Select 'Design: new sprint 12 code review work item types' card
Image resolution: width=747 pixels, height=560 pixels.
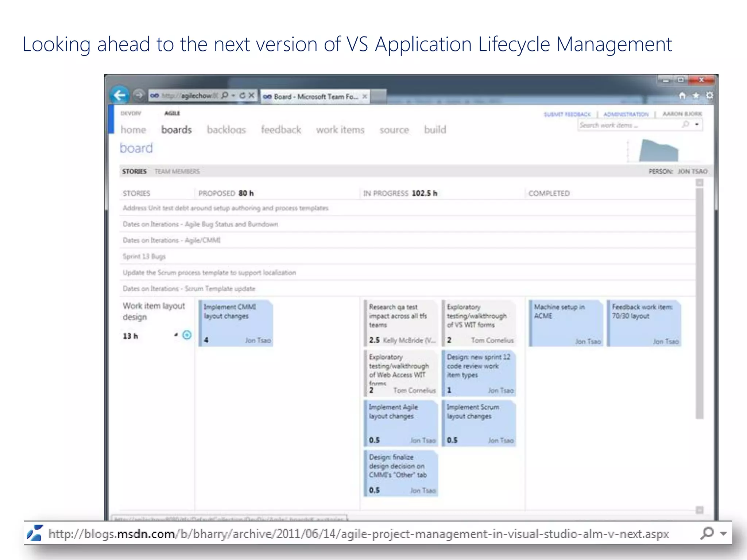(x=479, y=373)
